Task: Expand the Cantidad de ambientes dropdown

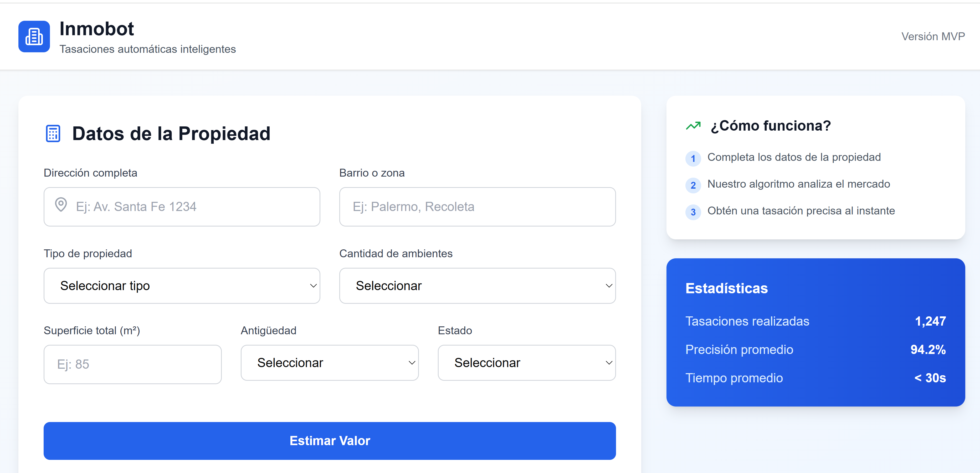Action: click(477, 286)
